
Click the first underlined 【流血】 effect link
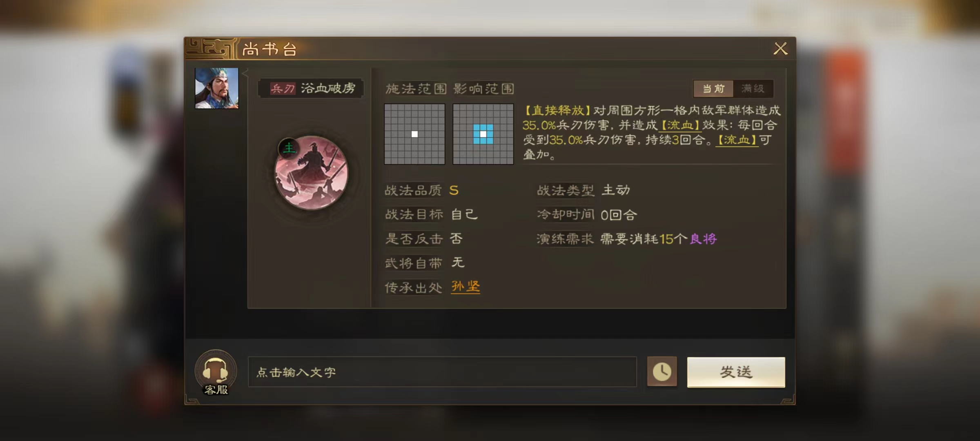pyautogui.click(x=680, y=125)
